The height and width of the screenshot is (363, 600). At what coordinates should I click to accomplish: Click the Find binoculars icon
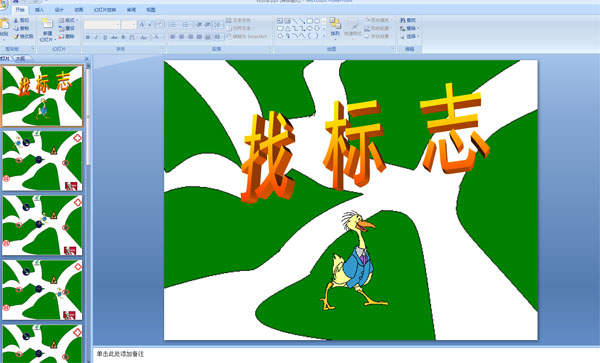click(x=403, y=20)
